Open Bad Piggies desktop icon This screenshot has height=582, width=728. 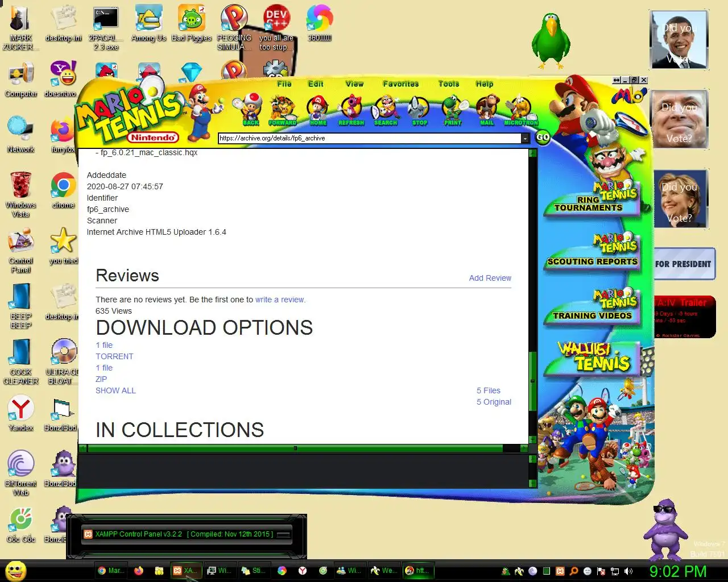point(192,24)
